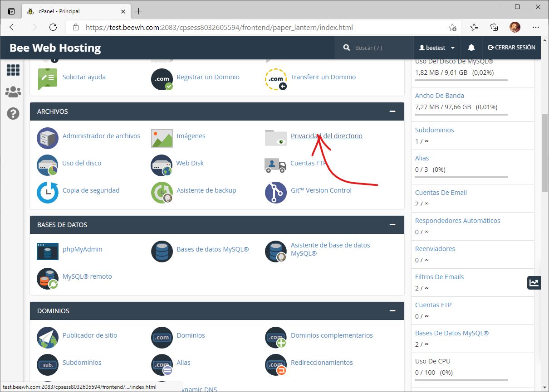Click the Dominios complementarios icon
The height and width of the screenshot is (392, 549).
coord(276,338)
